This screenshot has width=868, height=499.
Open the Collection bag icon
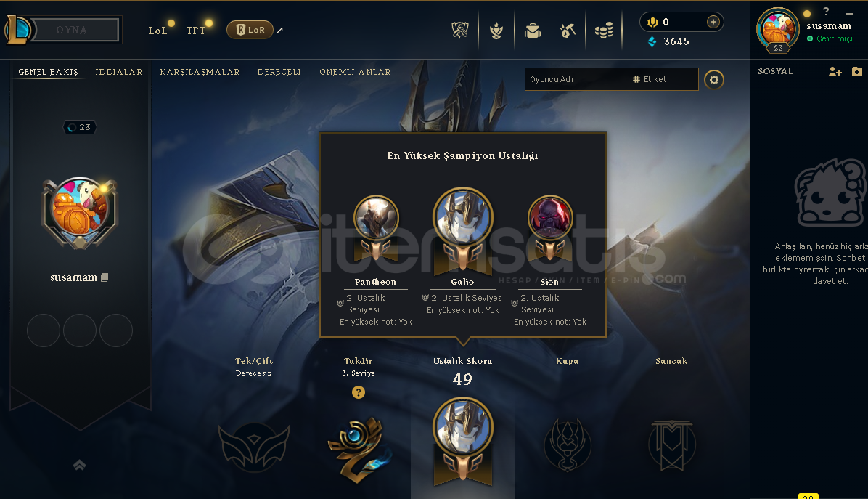tap(533, 31)
